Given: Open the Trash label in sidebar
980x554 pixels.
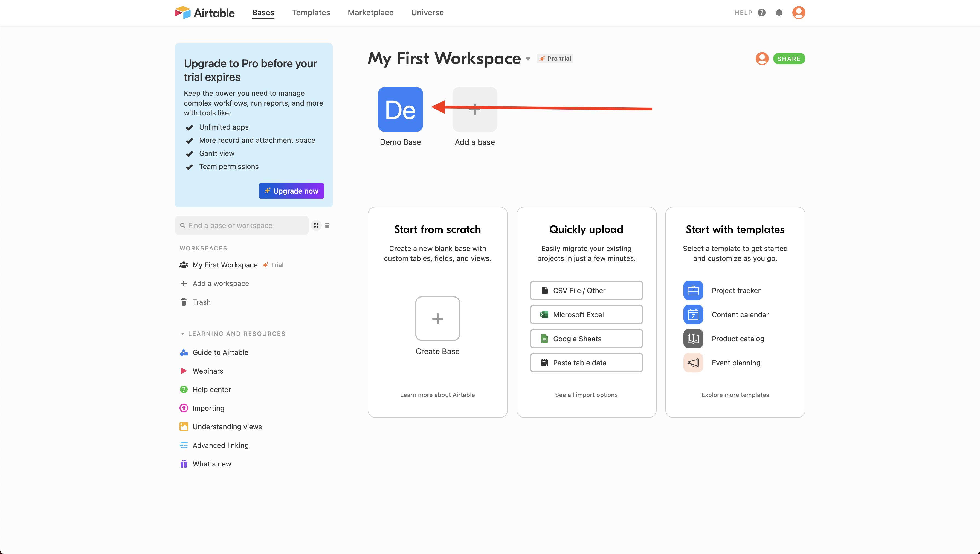Looking at the screenshot, I should [x=201, y=302].
